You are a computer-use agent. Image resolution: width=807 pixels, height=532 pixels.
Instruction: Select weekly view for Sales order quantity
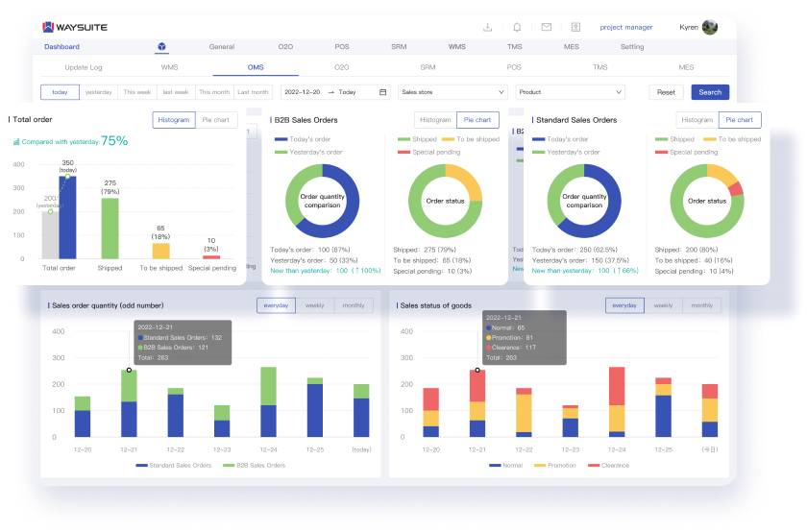tap(314, 305)
